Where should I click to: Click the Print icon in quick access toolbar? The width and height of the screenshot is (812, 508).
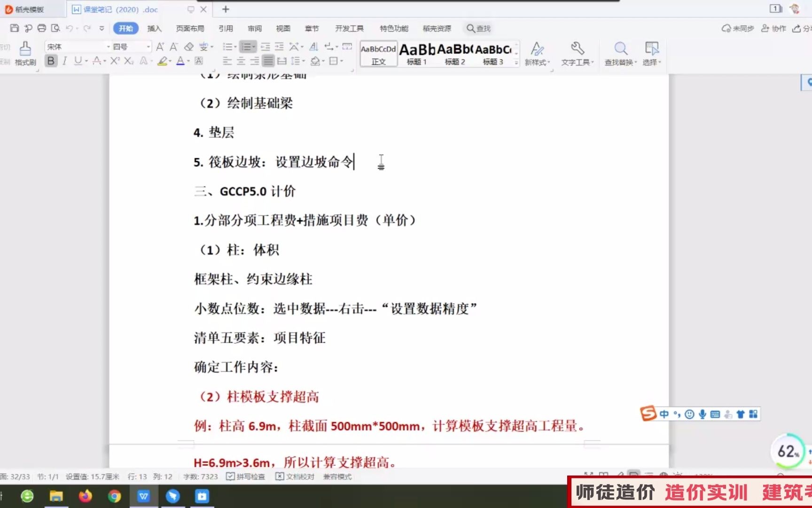[x=42, y=28]
